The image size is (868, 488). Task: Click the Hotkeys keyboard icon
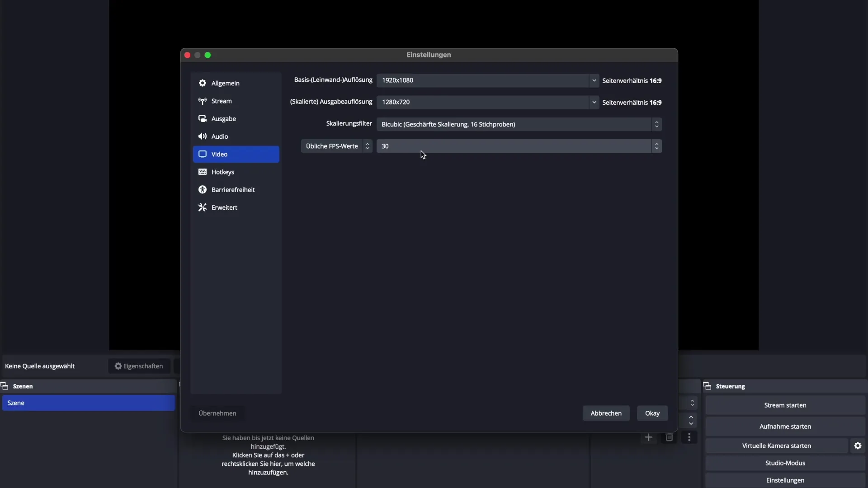pos(203,172)
